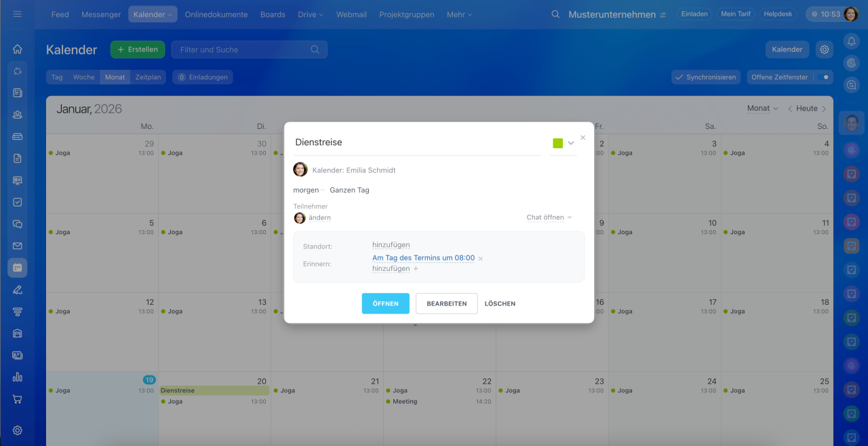Open Webmail in top menu
The width and height of the screenshot is (868, 446).
pos(351,14)
